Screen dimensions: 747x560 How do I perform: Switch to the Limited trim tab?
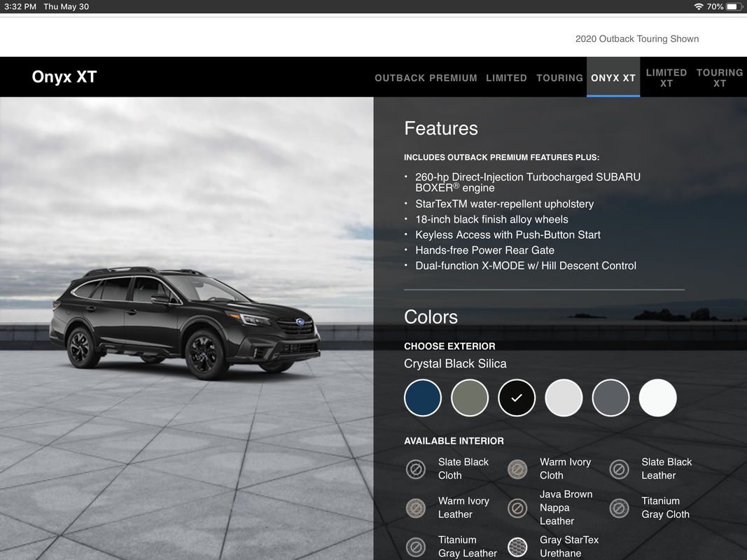coord(506,78)
